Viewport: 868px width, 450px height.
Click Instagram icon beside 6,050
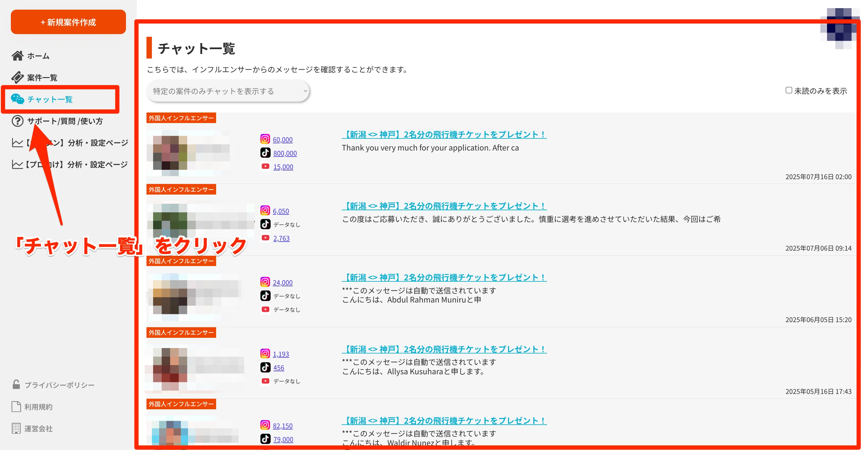[265, 210]
